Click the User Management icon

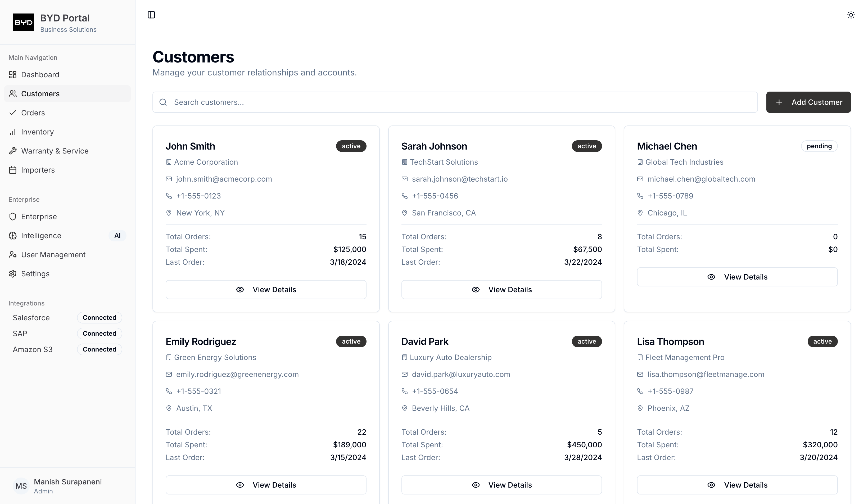point(13,255)
